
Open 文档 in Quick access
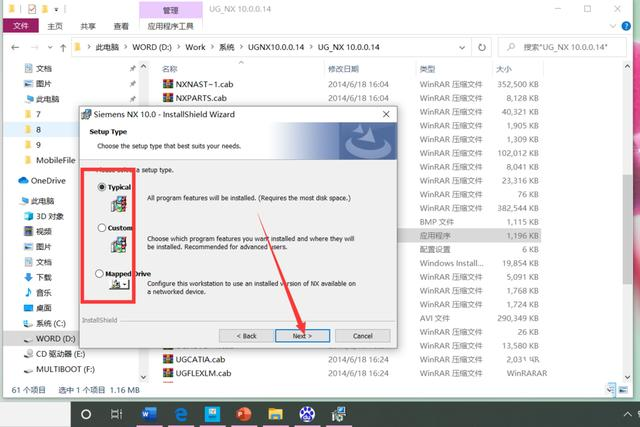[38, 69]
